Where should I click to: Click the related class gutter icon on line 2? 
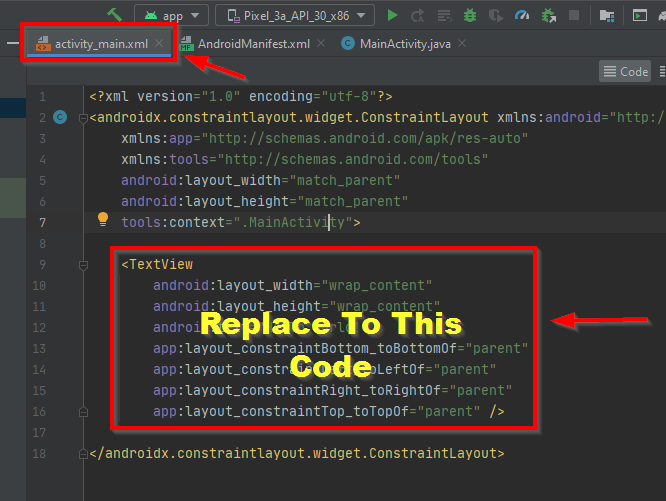(60, 117)
